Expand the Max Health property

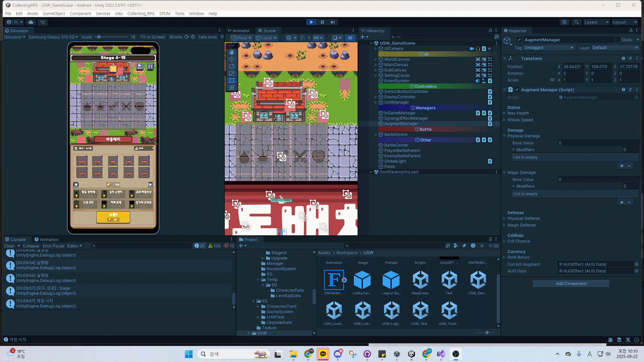tap(504, 113)
